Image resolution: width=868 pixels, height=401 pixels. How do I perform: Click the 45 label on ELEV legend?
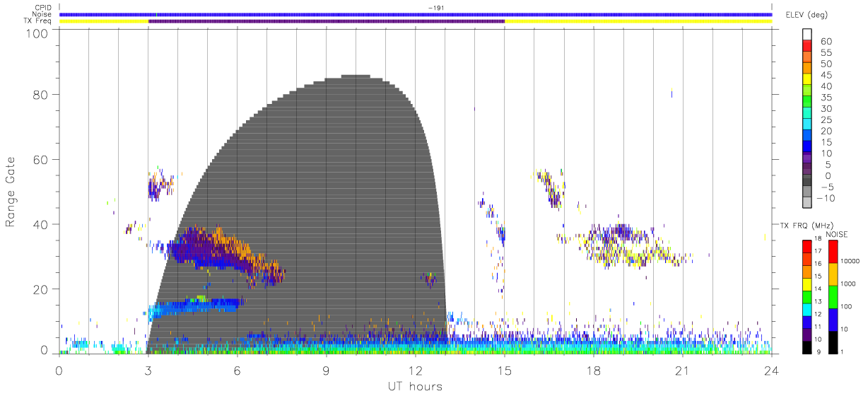(826, 76)
